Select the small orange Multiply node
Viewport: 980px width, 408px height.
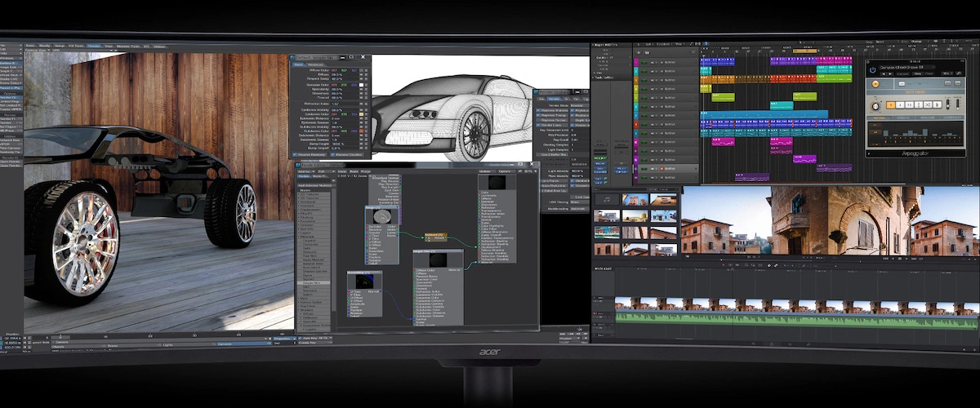pos(436,237)
